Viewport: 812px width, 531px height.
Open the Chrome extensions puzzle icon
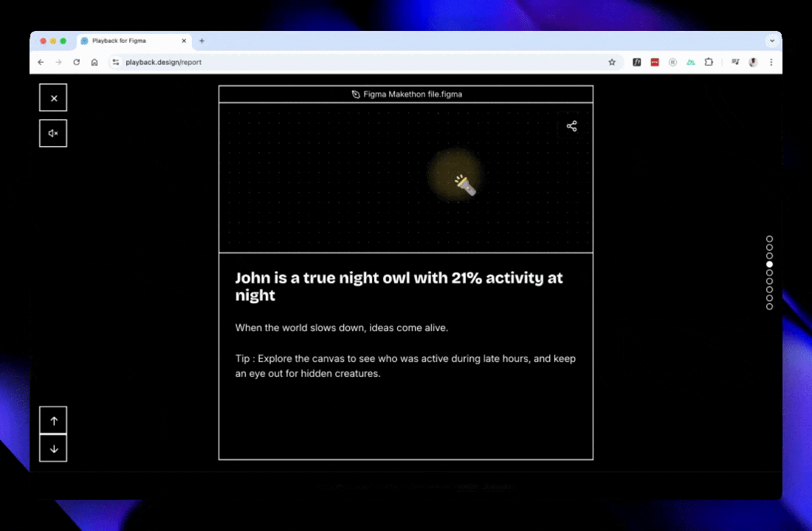coord(709,62)
